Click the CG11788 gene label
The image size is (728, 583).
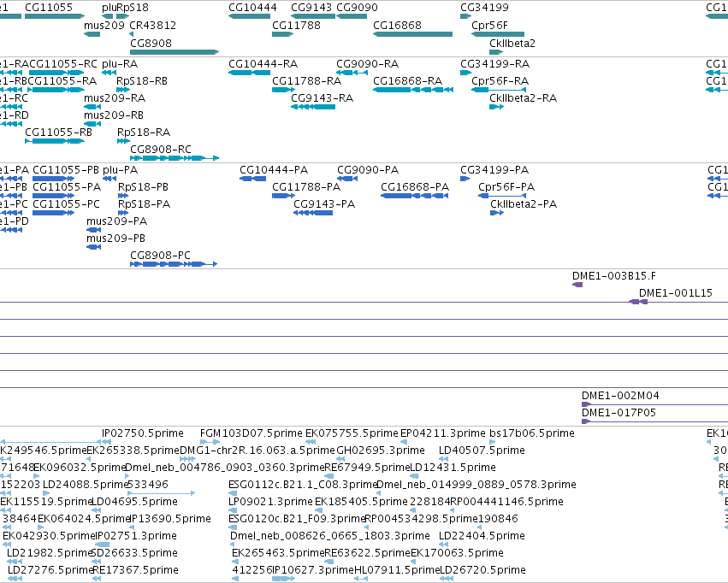coord(296,26)
